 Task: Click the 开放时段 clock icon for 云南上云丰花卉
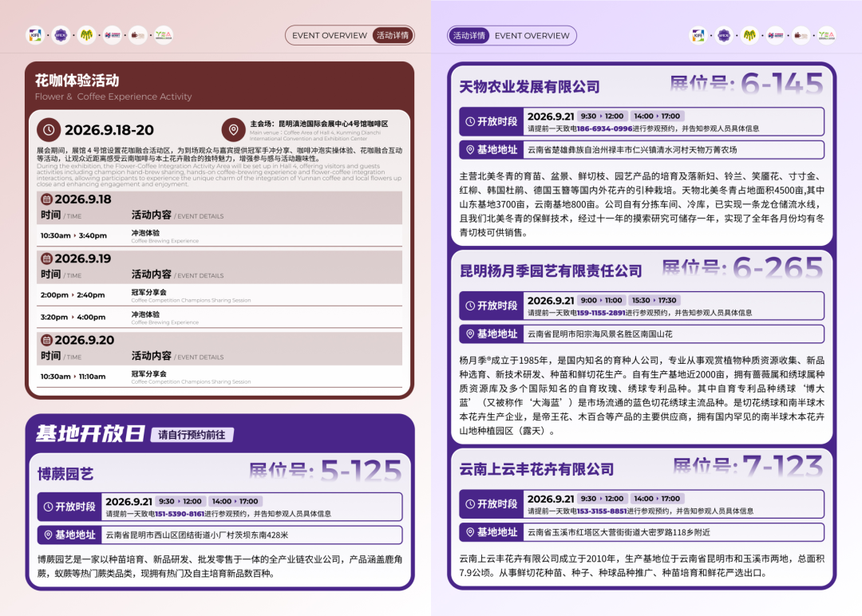point(470,504)
